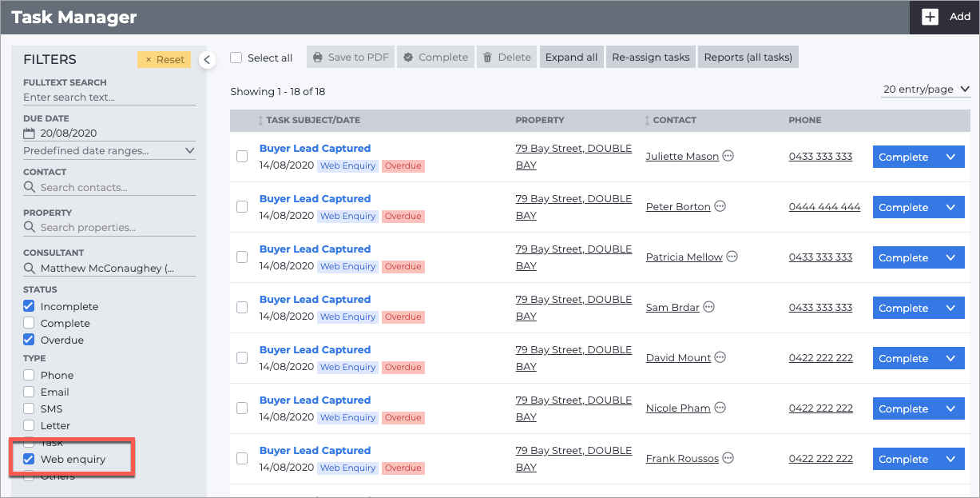Open the 20 entry/page dropdown
The width and height of the screenshot is (980, 498).
[x=926, y=90]
